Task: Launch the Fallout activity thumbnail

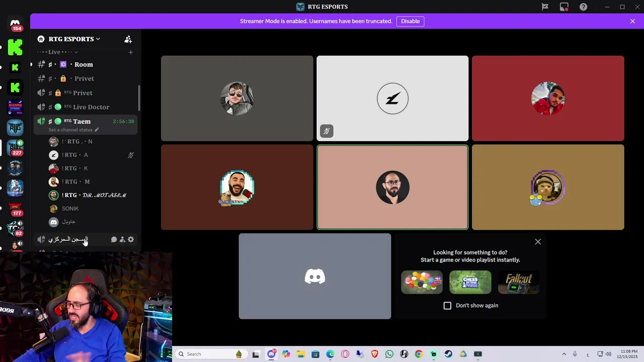Action: pos(519,282)
